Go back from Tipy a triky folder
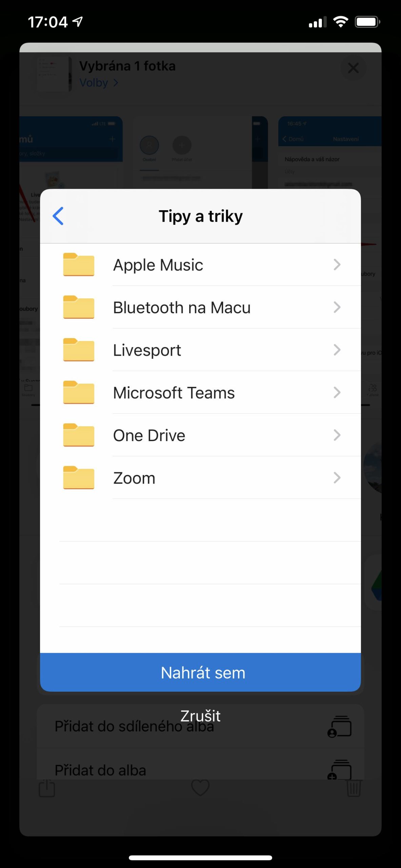Viewport: 401px width, 868px height. point(58,216)
